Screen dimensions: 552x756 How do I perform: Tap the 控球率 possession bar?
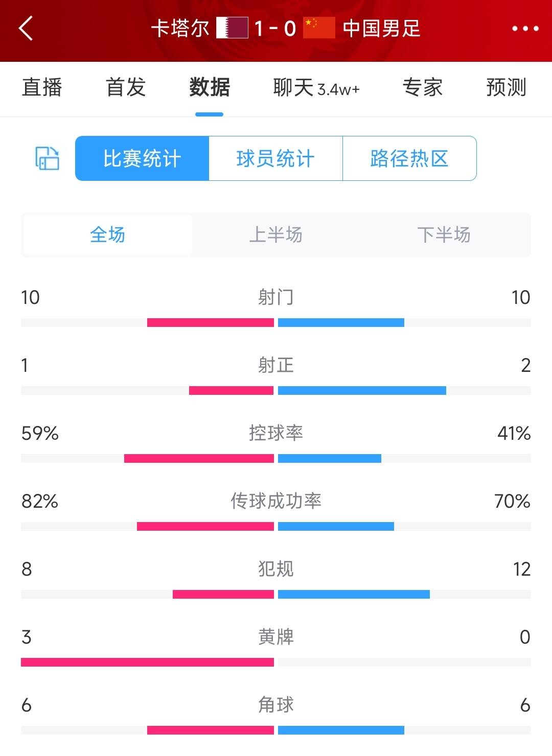tap(276, 458)
